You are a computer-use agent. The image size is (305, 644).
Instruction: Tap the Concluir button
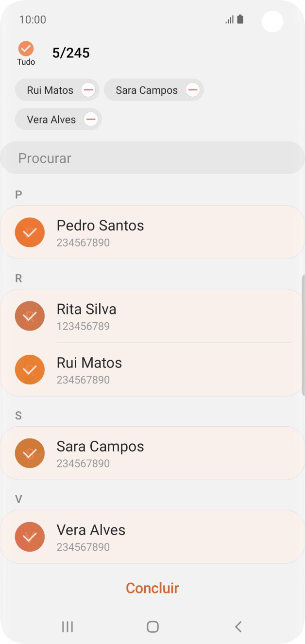[x=152, y=588]
